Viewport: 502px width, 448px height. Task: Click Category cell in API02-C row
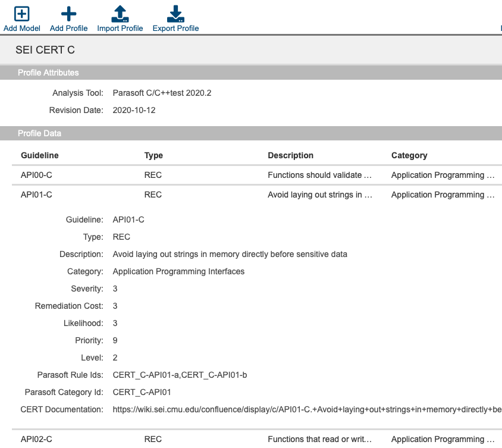pyautogui.click(x=443, y=439)
